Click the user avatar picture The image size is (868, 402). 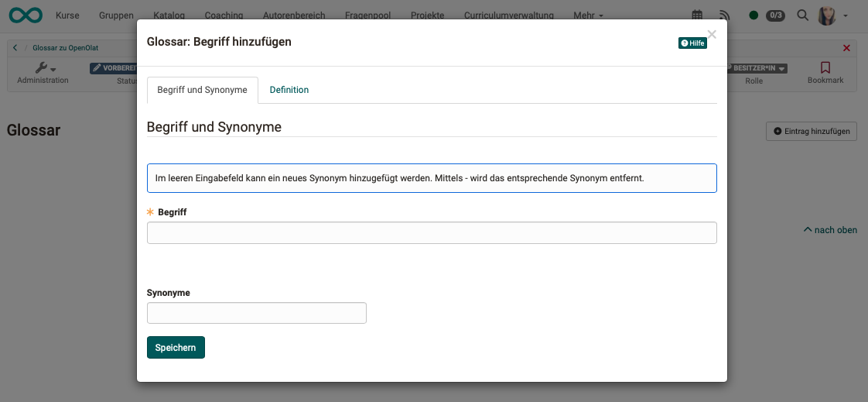(x=827, y=15)
